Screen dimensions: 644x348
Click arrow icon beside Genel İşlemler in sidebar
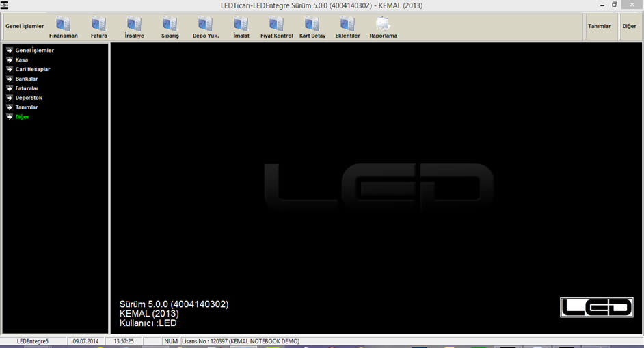(10, 50)
